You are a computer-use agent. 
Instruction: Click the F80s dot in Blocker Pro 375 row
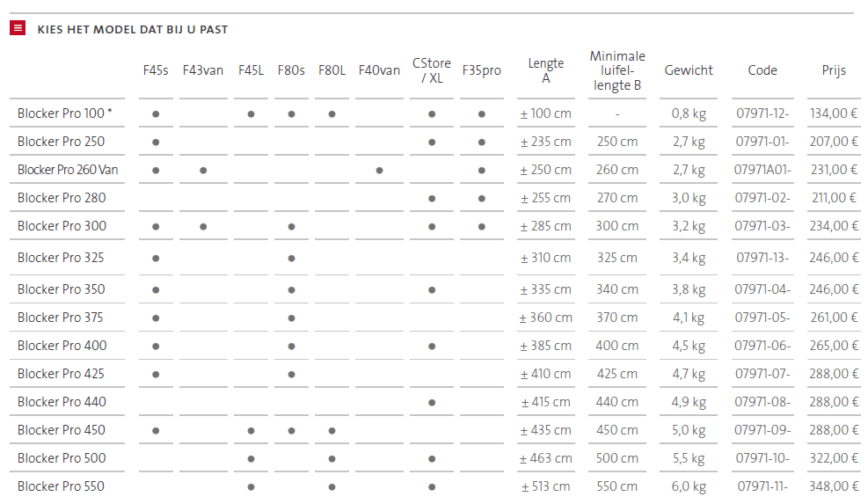click(x=291, y=318)
